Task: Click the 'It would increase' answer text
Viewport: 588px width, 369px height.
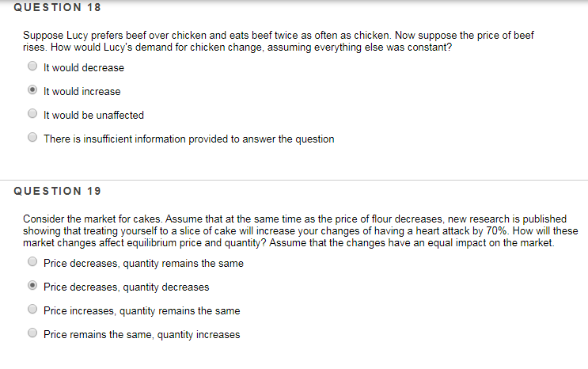Action: coord(82,92)
